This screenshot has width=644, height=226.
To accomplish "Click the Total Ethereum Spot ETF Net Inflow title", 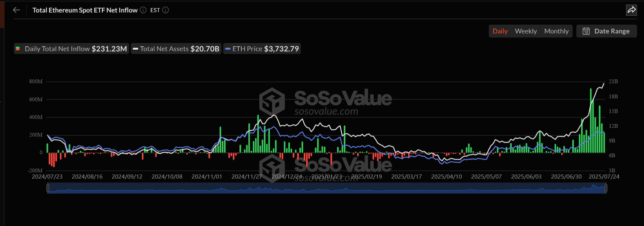I will pos(85,10).
